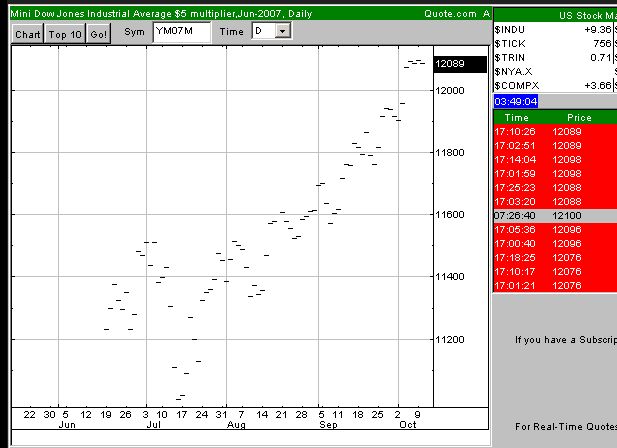Click the Time column header
The width and height of the screenshot is (617, 448).
(x=516, y=118)
